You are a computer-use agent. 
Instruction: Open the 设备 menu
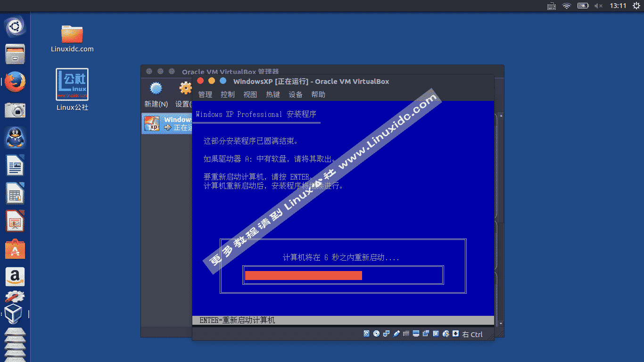[x=296, y=94]
